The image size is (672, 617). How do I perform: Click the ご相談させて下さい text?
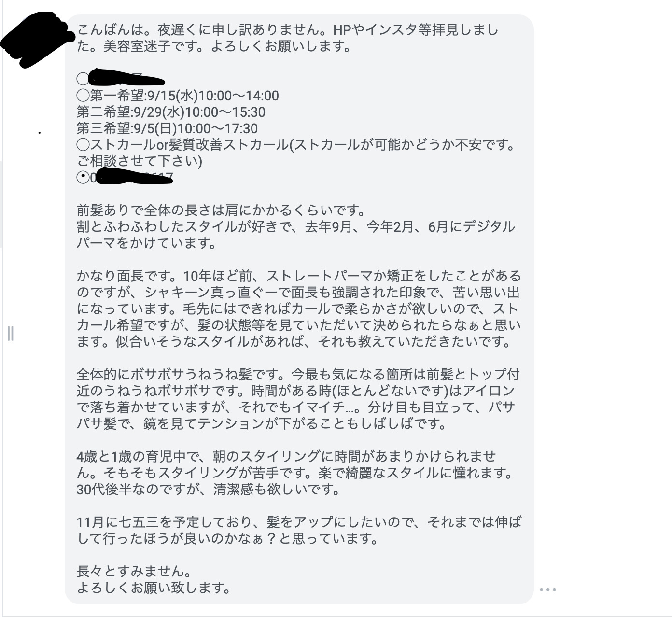coord(140,161)
